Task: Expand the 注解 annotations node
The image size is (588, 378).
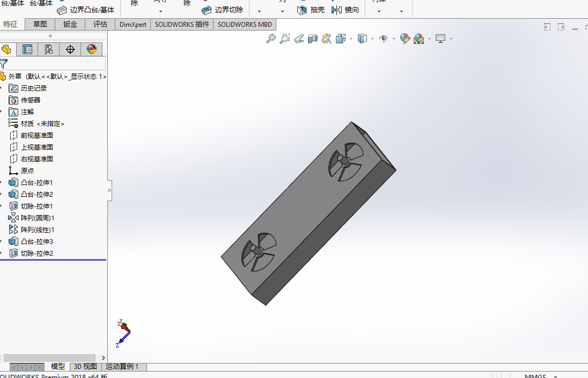Action: (2, 112)
